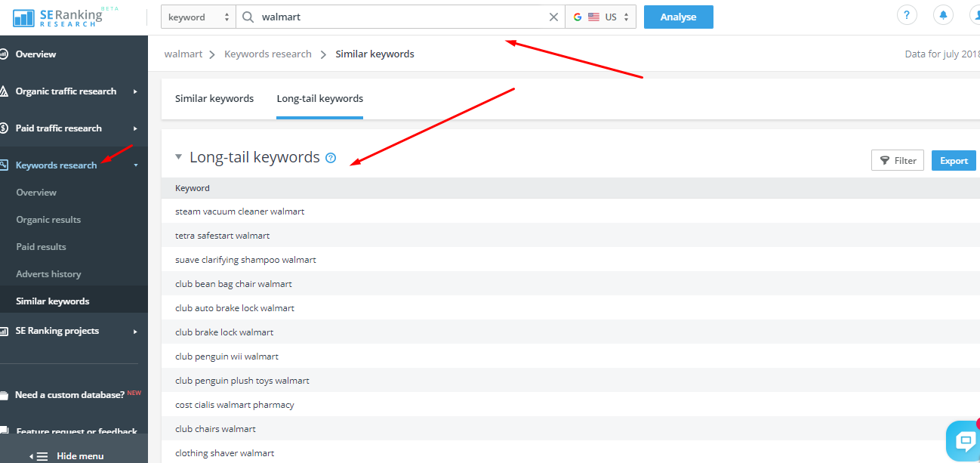This screenshot has height=463, width=980.
Task: Click the SE Ranking Research logo
Action: pyautogui.click(x=65, y=17)
